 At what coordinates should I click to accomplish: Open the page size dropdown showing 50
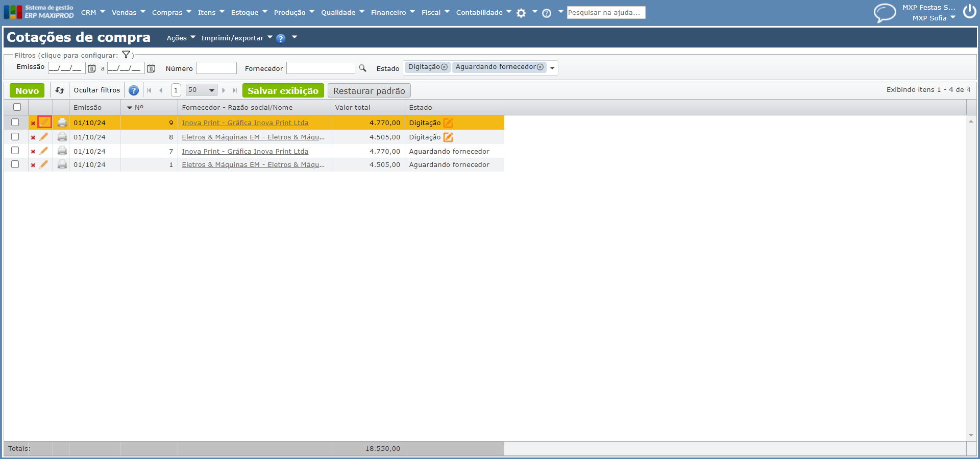tap(202, 90)
